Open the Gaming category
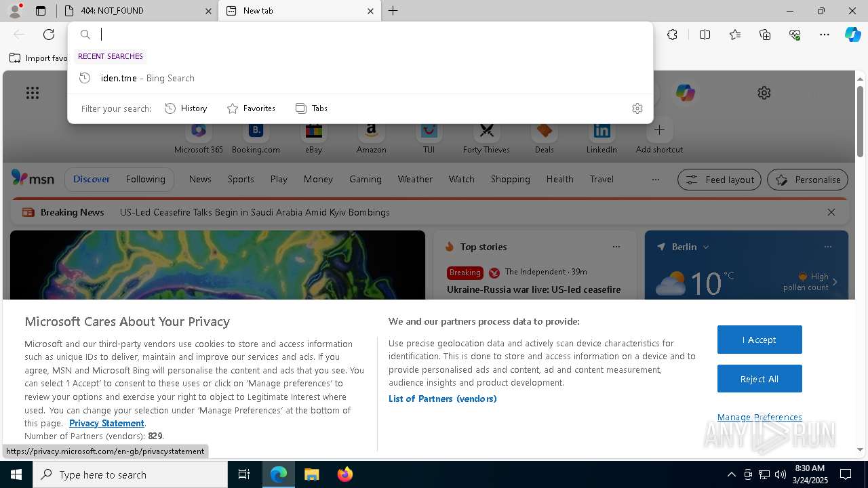The image size is (868, 488). click(365, 180)
